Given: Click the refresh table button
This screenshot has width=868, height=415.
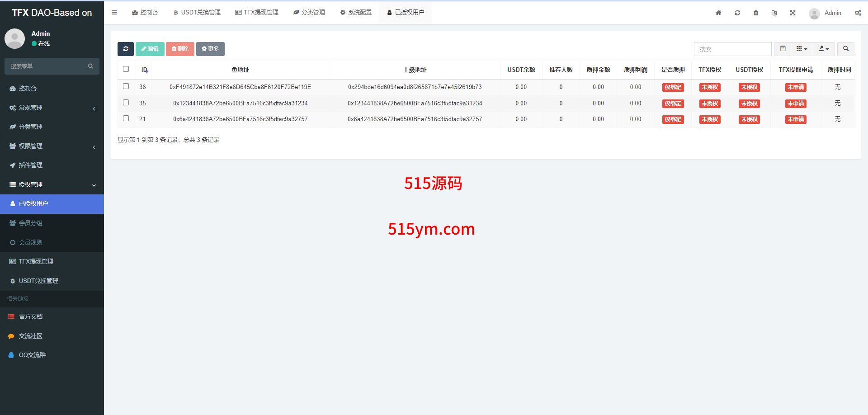Looking at the screenshot, I should tap(125, 49).
